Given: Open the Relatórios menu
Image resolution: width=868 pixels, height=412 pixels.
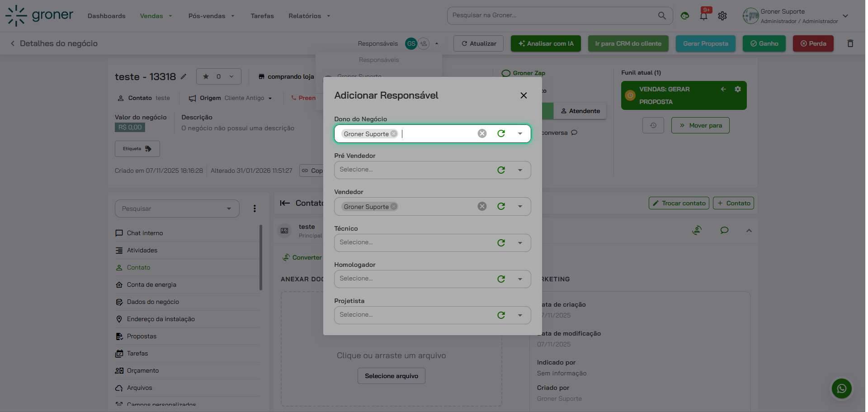Looking at the screenshot, I should (x=309, y=16).
